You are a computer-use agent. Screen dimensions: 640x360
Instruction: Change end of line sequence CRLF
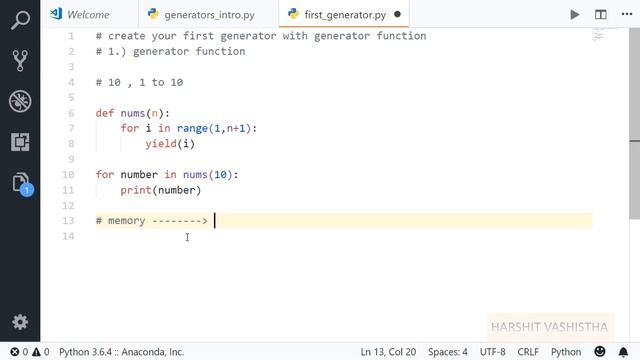[528, 352]
